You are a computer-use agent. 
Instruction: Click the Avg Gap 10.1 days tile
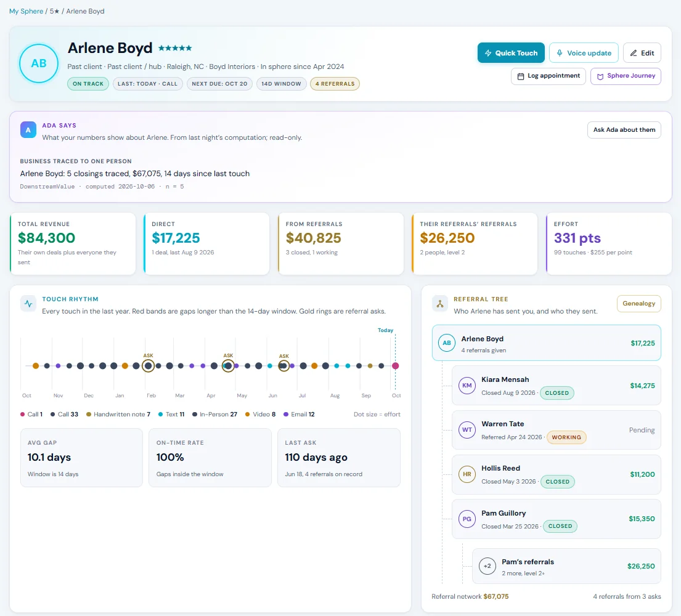click(81, 458)
